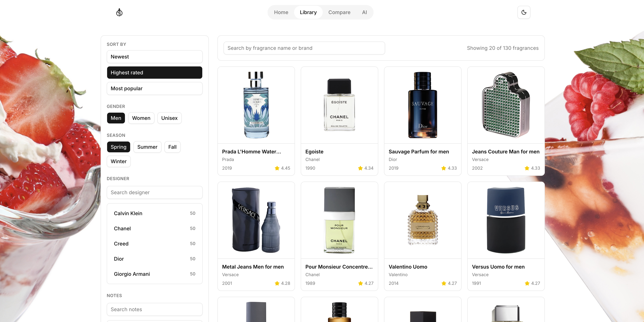Focus the Search designer field
This screenshot has height=322, width=644.
[x=155, y=192]
